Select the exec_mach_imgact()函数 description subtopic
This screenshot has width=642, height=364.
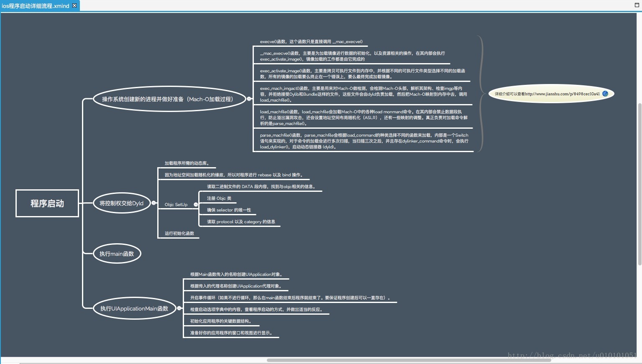(363, 94)
